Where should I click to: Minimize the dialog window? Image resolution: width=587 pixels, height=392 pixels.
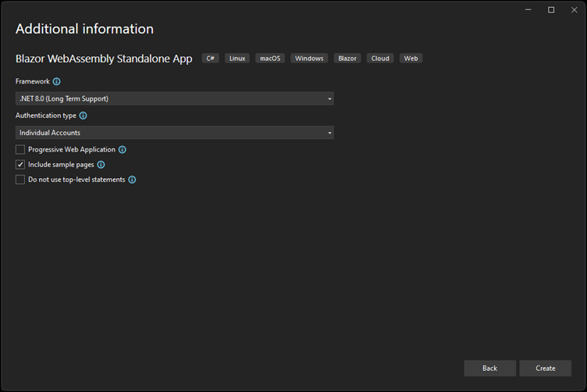(528, 9)
